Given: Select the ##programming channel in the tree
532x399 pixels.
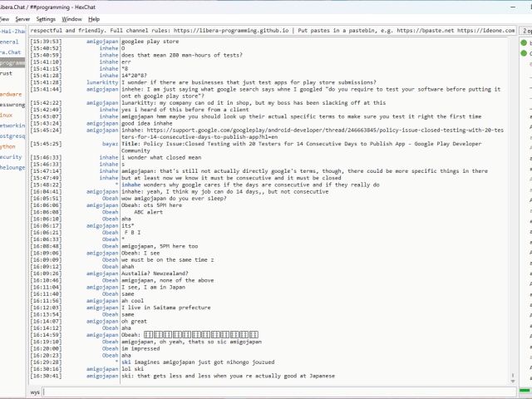Looking at the screenshot, I should (x=12, y=62).
